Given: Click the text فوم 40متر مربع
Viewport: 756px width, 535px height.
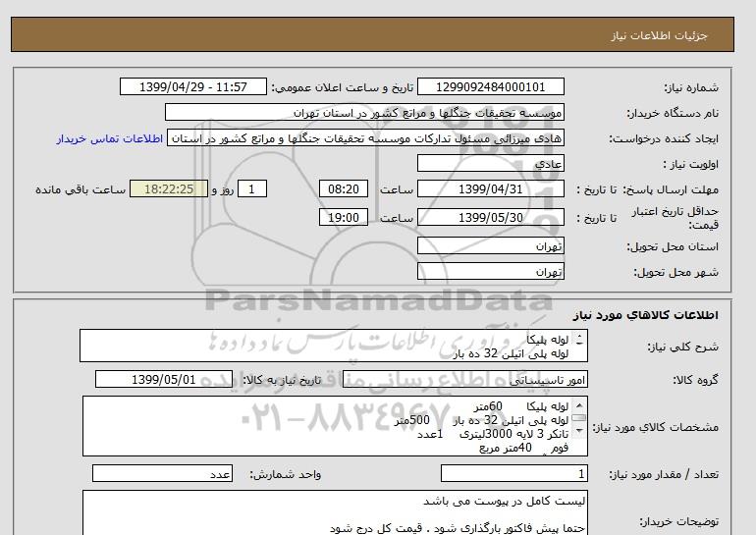Looking at the screenshot, I should click(x=524, y=449).
